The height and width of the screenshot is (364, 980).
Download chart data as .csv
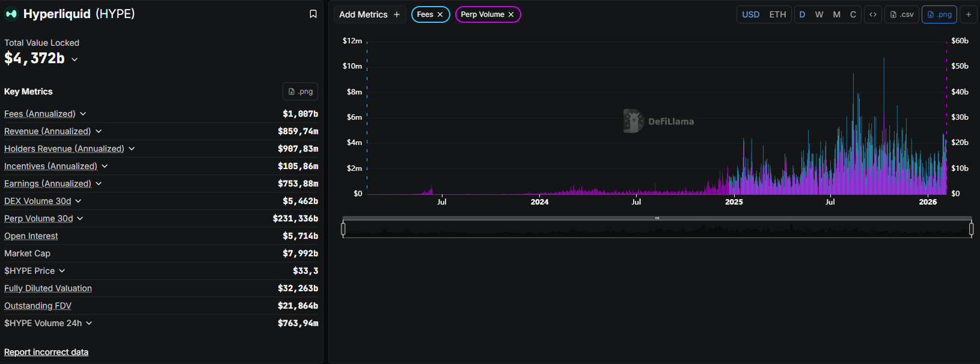tap(902, 14)
